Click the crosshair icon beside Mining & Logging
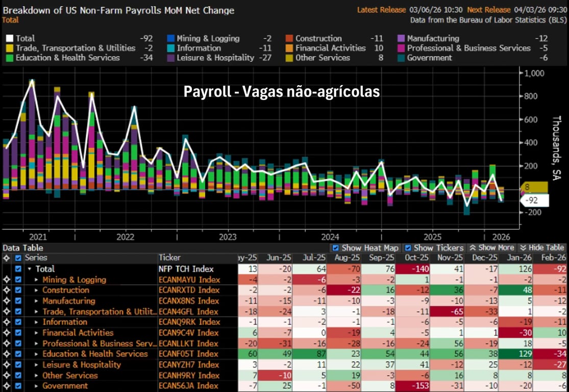The height and width of the screenshot is (392, 569). click(7, 280)
